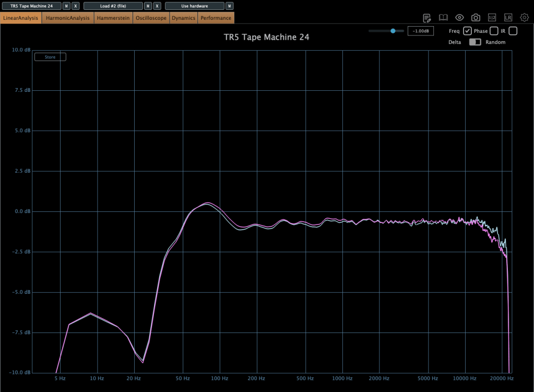Toggle the Delta/Random switch
The height and width of the screenshot is (392, 534).
tap(474, 42)
